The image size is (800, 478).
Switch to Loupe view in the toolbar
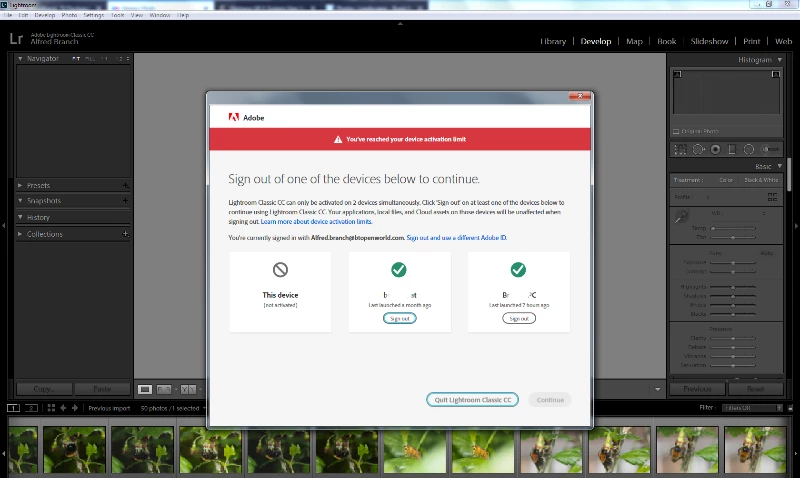coord(145,389)
